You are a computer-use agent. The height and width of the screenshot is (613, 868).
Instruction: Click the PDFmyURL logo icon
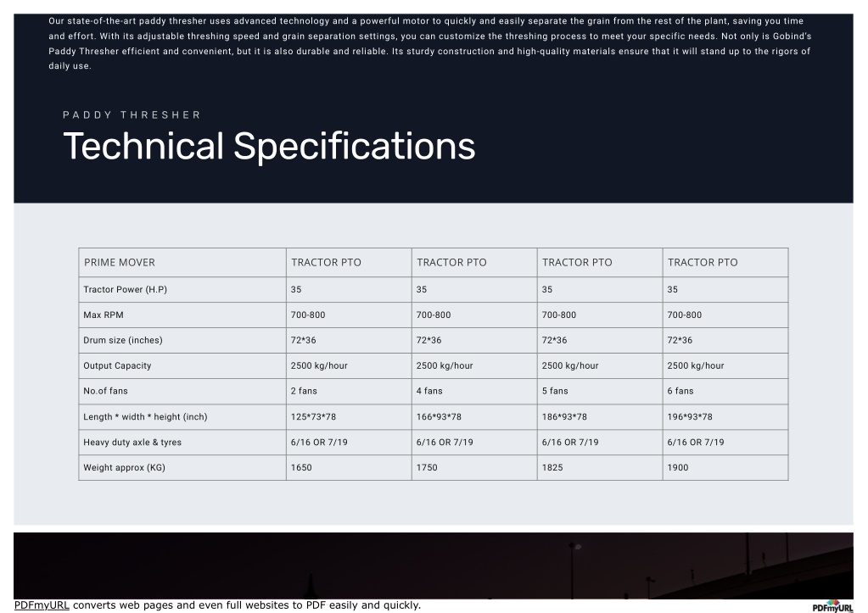pyautogui.click(x=833, y=606)
